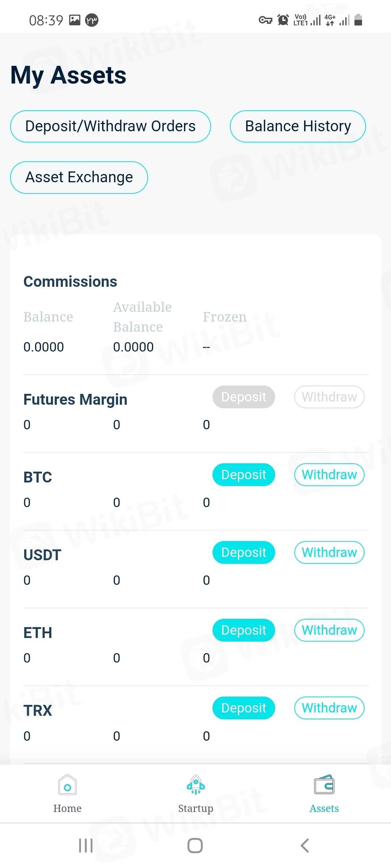Tap the Futures Margin Deposit button
The height and width of the screenshot is (868, 391).
(x=244, y=397)
